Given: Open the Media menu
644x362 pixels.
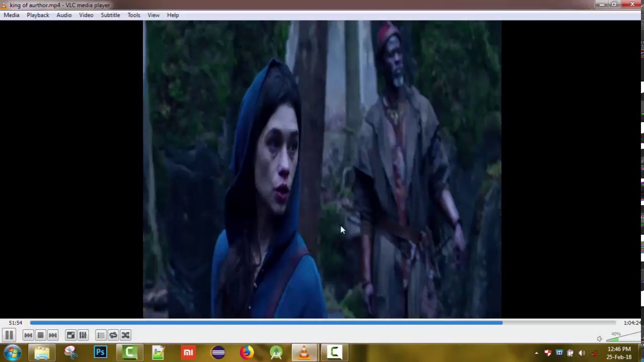Looking at the screenshot, I should coord(12,15).
